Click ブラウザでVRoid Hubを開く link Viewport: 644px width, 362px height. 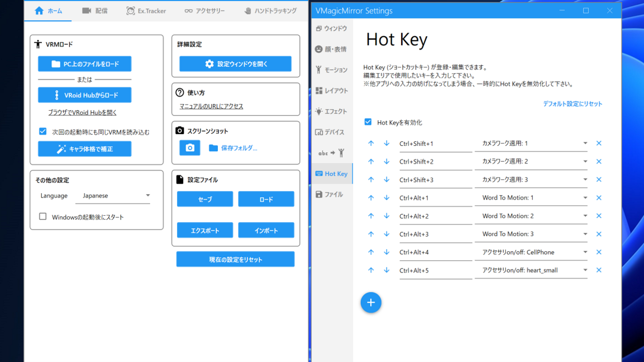83,113
